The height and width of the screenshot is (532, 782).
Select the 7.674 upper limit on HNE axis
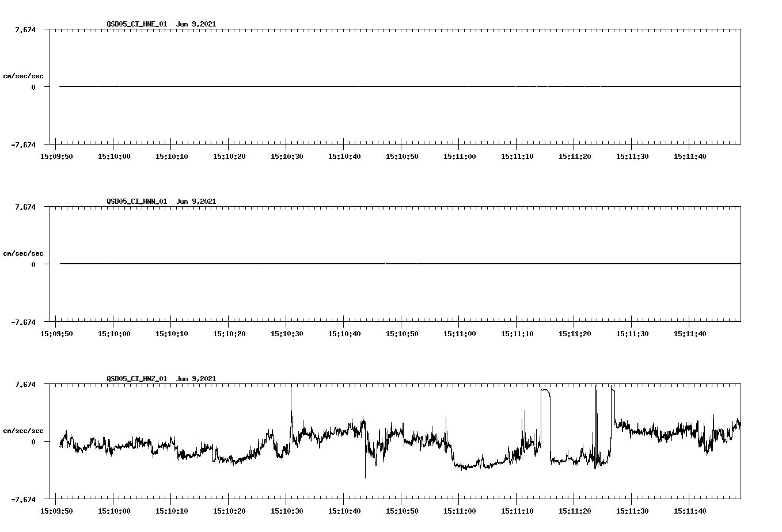(x=25, y=29)
